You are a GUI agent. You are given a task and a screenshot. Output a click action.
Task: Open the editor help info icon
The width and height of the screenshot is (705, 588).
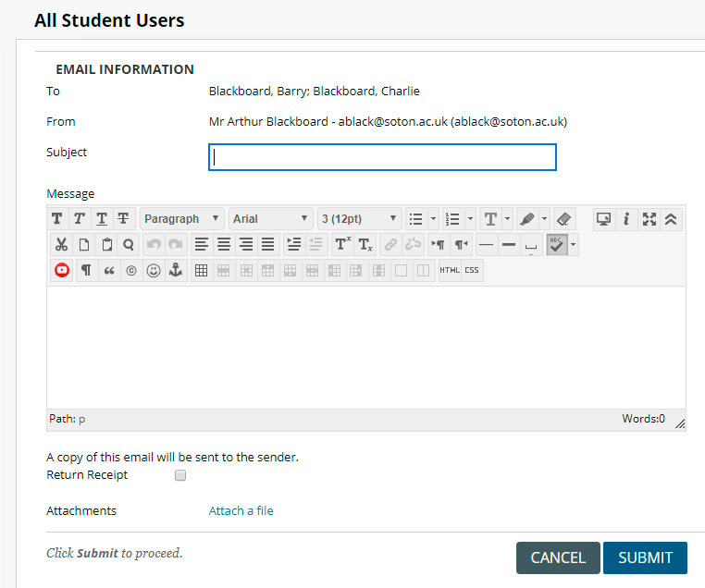click(x=626, y=219)
